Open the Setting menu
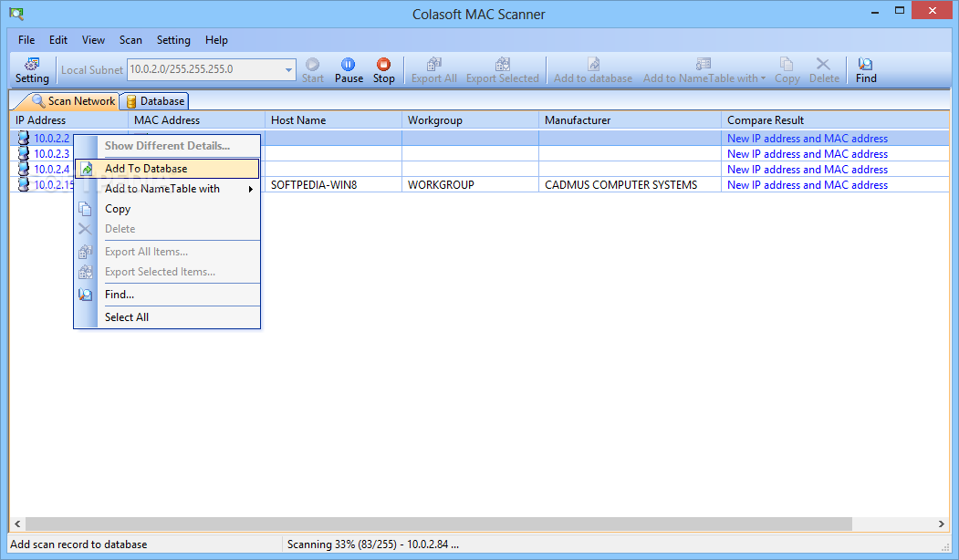Image resolution: width=959 pixels, height=560 pixels. click(173, 40)
